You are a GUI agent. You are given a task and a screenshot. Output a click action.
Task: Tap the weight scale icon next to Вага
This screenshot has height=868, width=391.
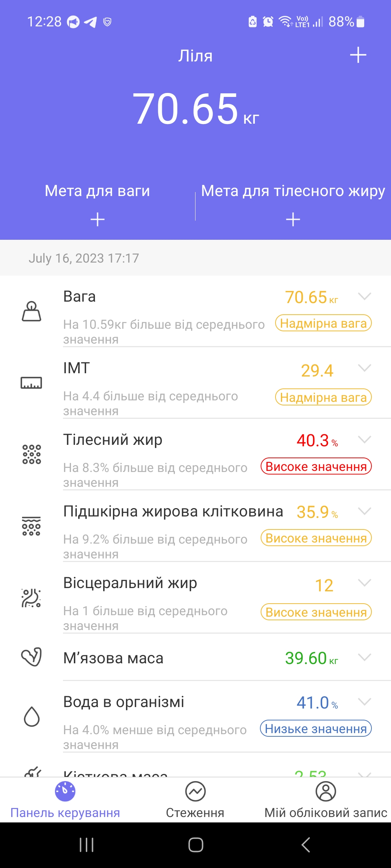(x=31, y=311)
